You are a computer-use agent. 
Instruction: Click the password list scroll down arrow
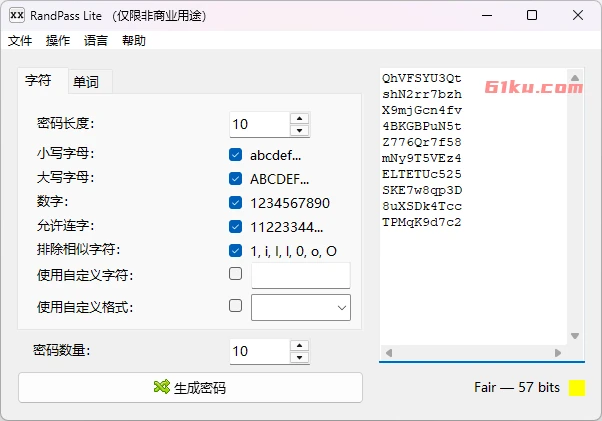(x=575, y=336)
